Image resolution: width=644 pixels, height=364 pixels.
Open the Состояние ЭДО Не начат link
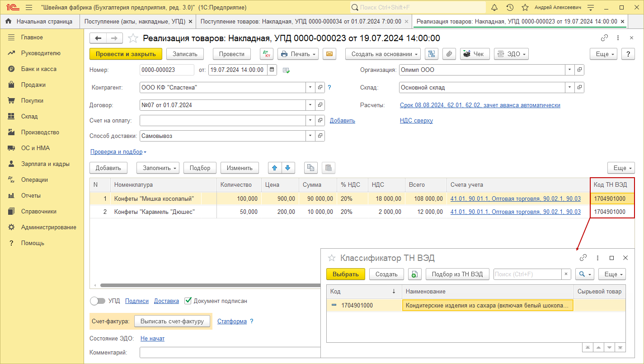pos(152,338)
